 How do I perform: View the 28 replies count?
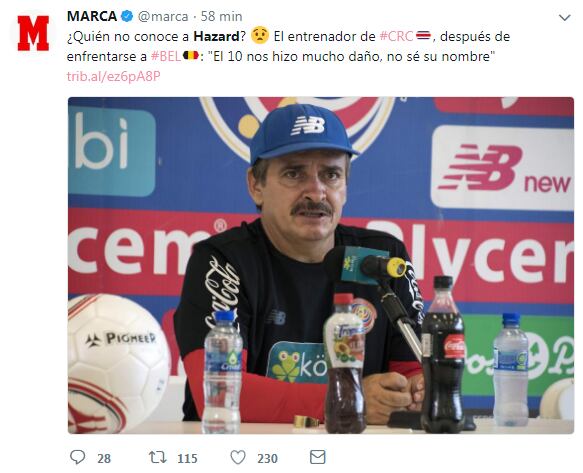(104, 458)
